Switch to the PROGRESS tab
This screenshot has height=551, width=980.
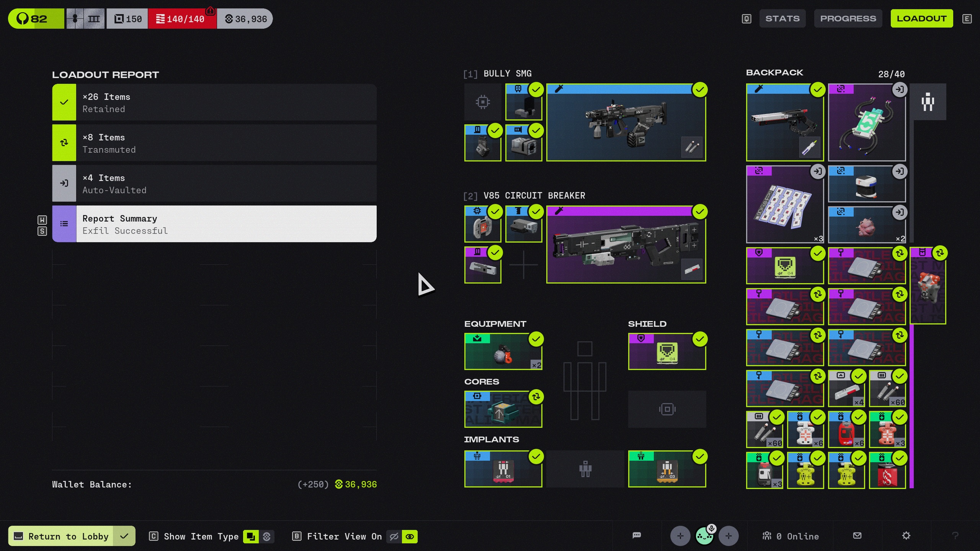click(848, 18)
